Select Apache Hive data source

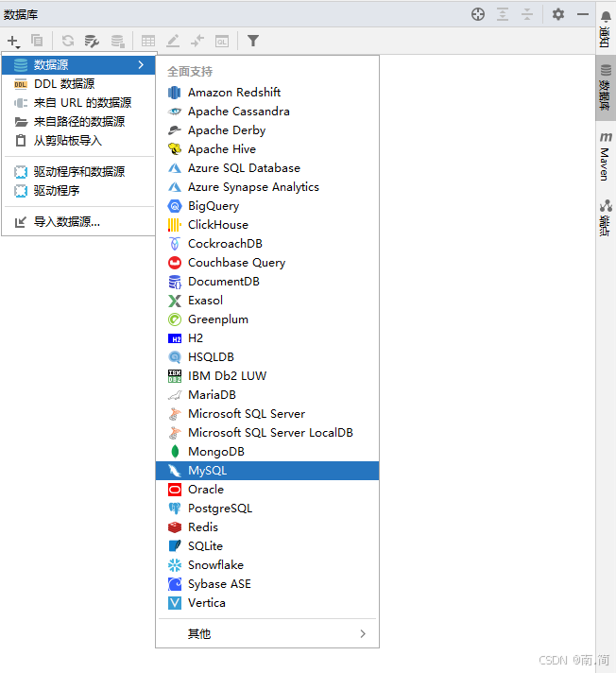(x=267, y=149)
